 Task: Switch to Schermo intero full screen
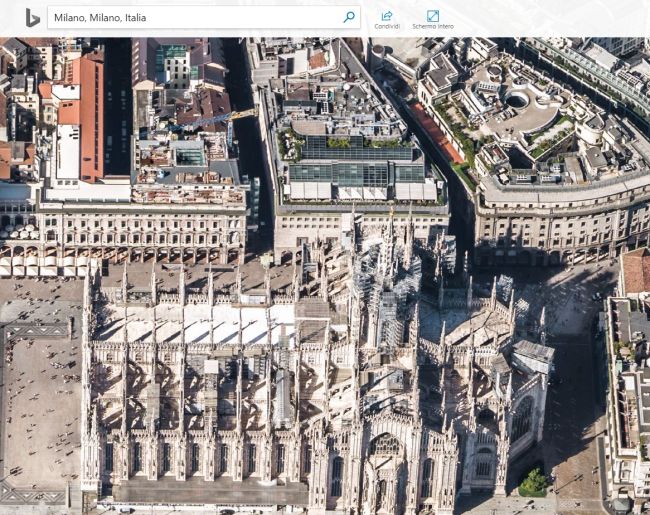[433, 20]
